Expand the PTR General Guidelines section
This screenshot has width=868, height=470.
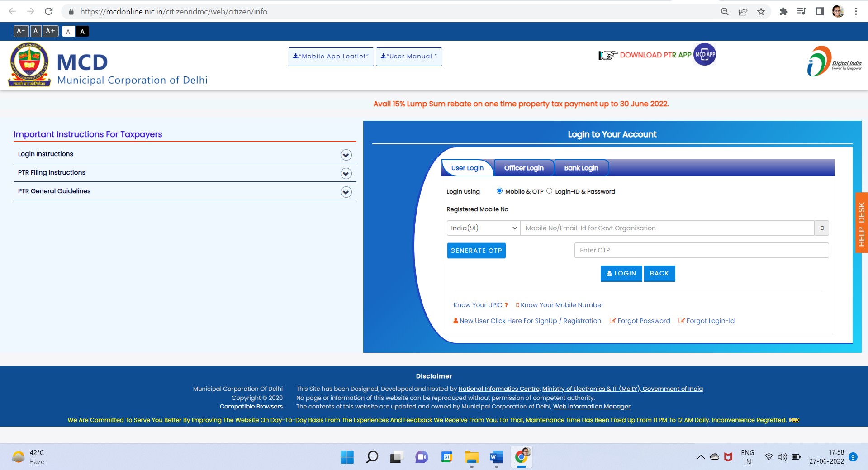click(x=345, y=192)
